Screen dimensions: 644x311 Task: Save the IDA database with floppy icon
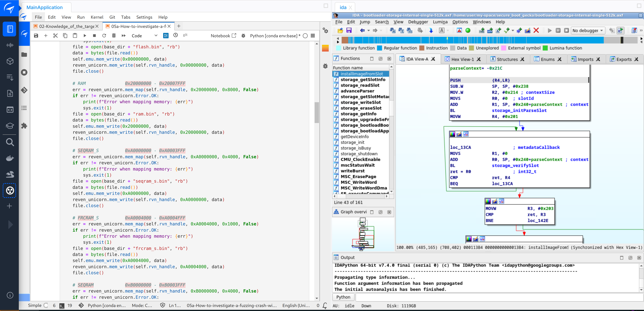pos(349,31)
